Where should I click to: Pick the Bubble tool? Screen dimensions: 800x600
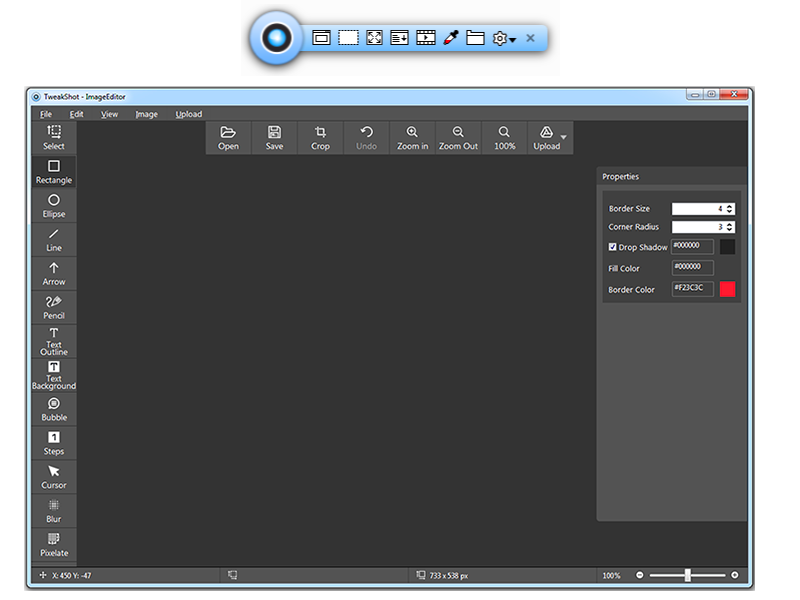coord(54,409)
